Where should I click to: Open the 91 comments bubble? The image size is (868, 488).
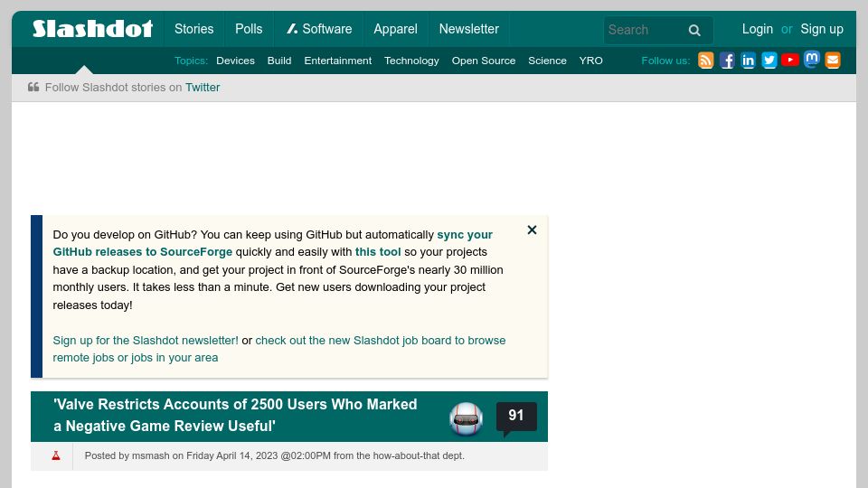pyautogui.click(x=516, y=416)
